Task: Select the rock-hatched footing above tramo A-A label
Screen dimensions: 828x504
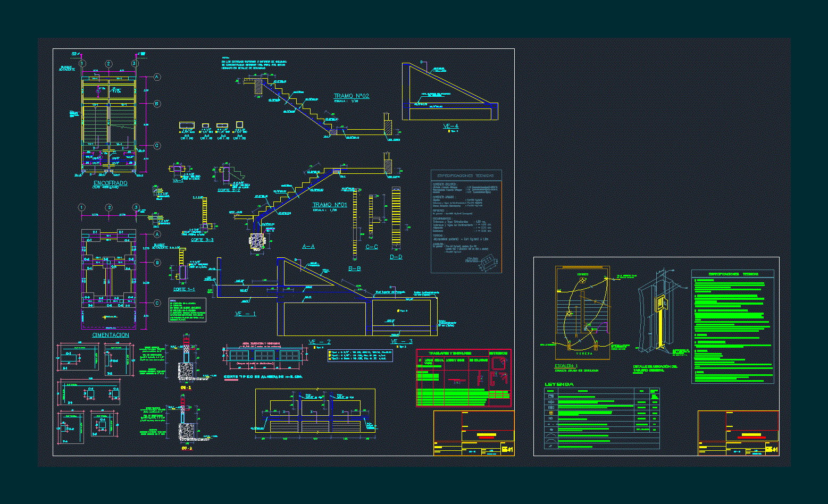Action: pos(257,241)
